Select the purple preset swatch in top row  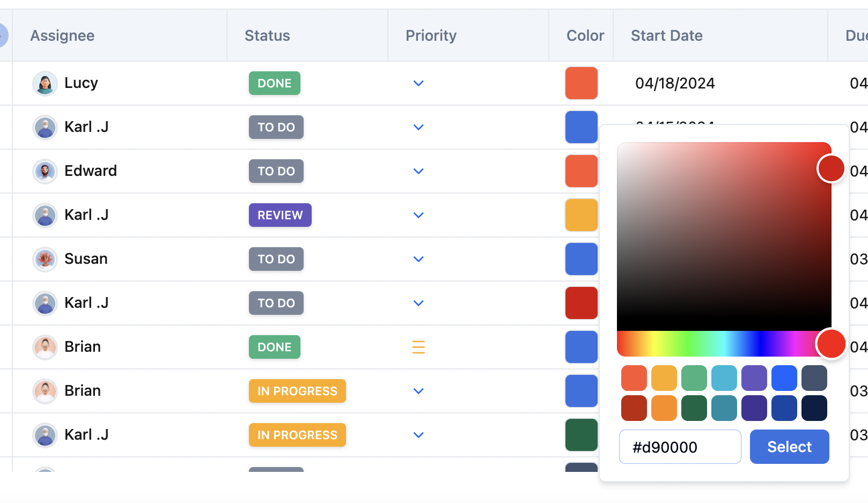[754, 378]
